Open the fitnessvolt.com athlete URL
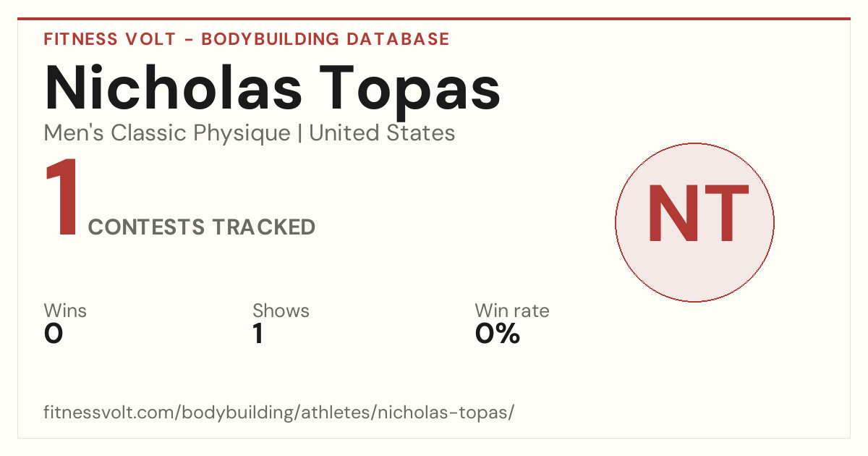 click(x=279, y=413)
